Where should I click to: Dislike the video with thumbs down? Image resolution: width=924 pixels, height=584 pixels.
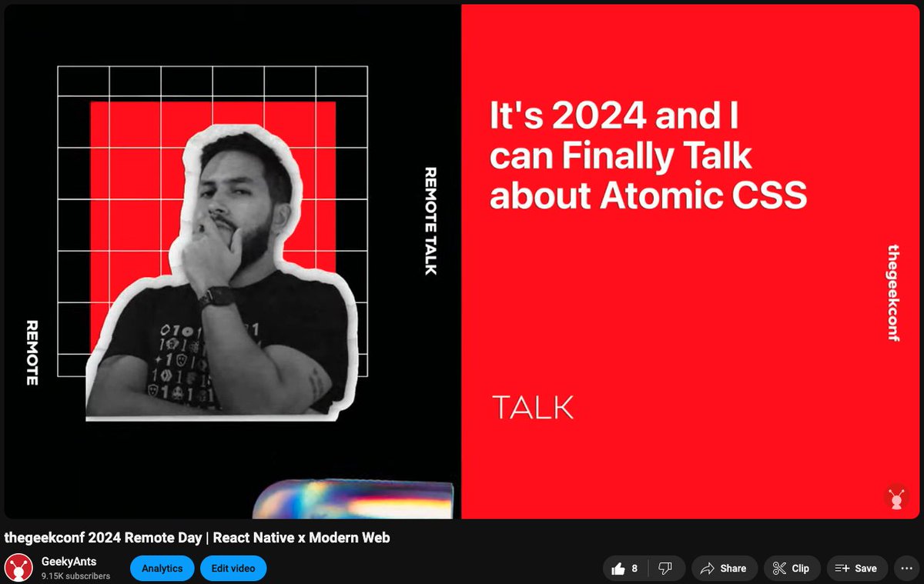(x=666, y=569)
